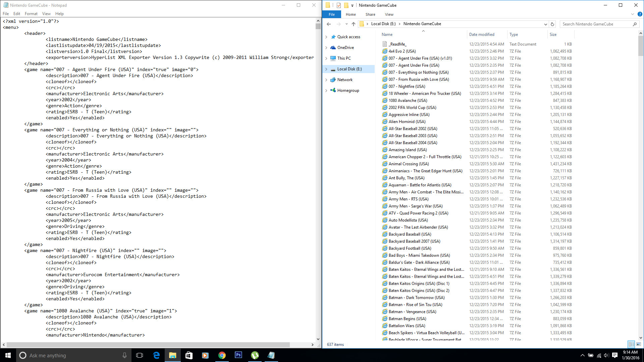Screen dimensions: 644x362
Task: Expand the This PC tree node
Action: (326, 58)
